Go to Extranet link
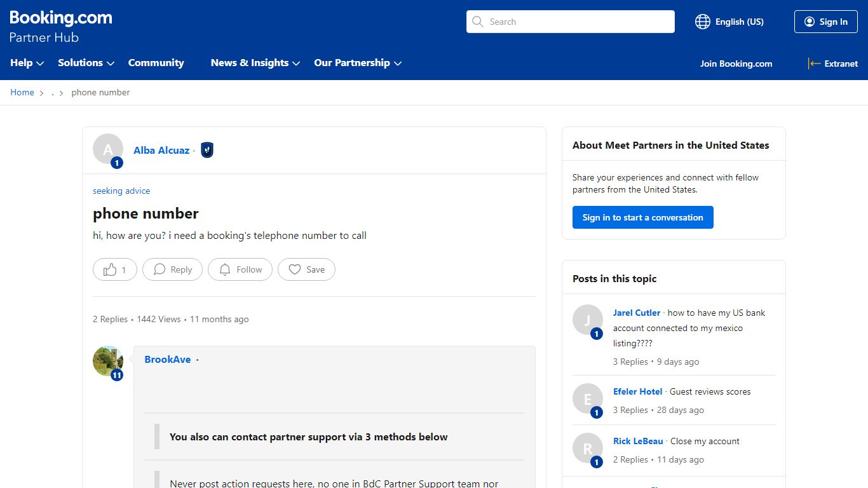Screen dimensions: 868x488 833,64
